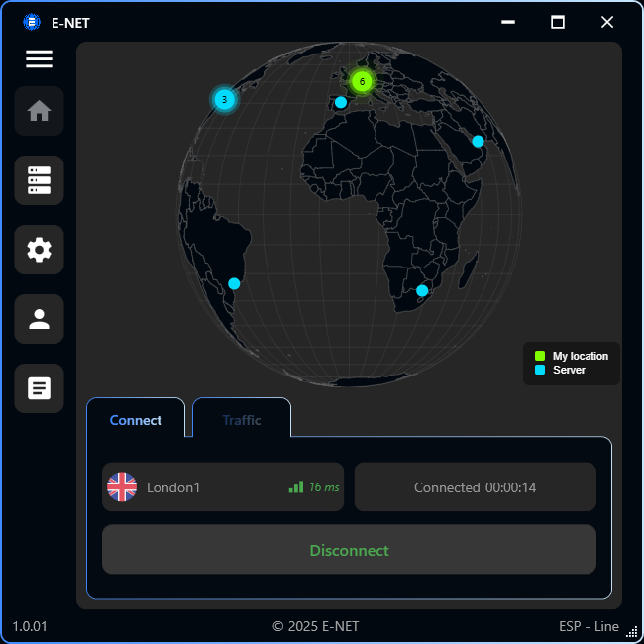Screen dimensions: 644x644
Task: Open the logs document icon
Action: click(x=39, y=388)
